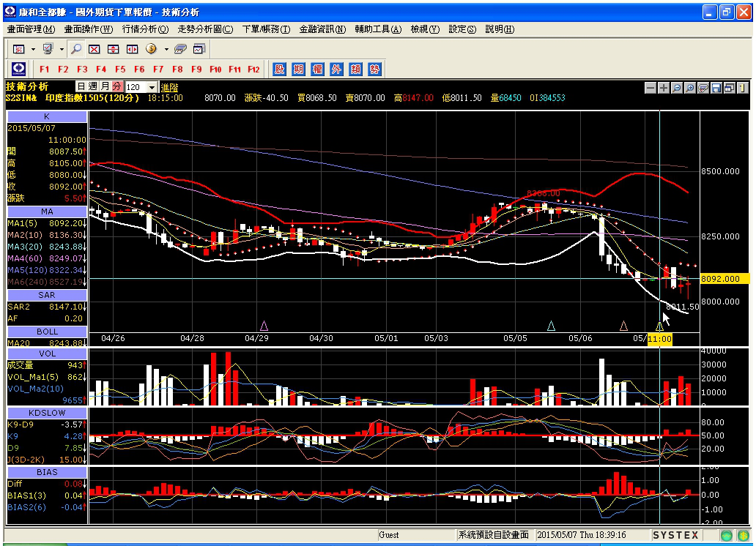Viewport: 756px width, 546px height.
Task: Click the purple triangle marker near 04/29
Action: point(264,326)
